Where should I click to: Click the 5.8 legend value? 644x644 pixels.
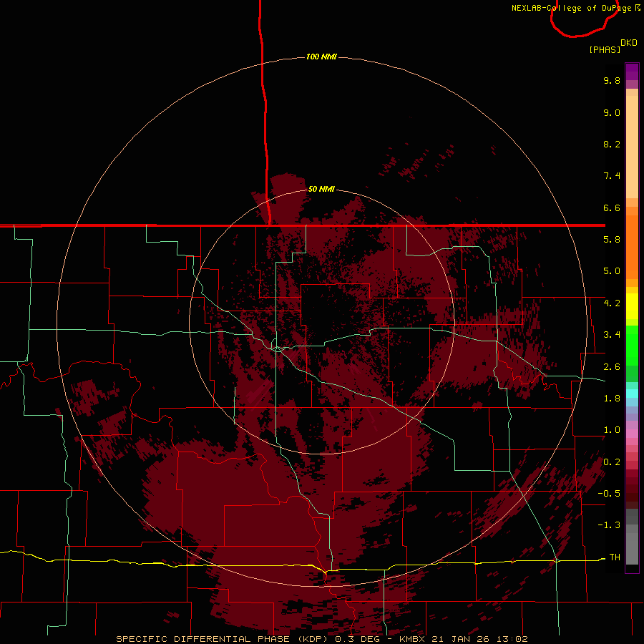[x=612, y=240]
